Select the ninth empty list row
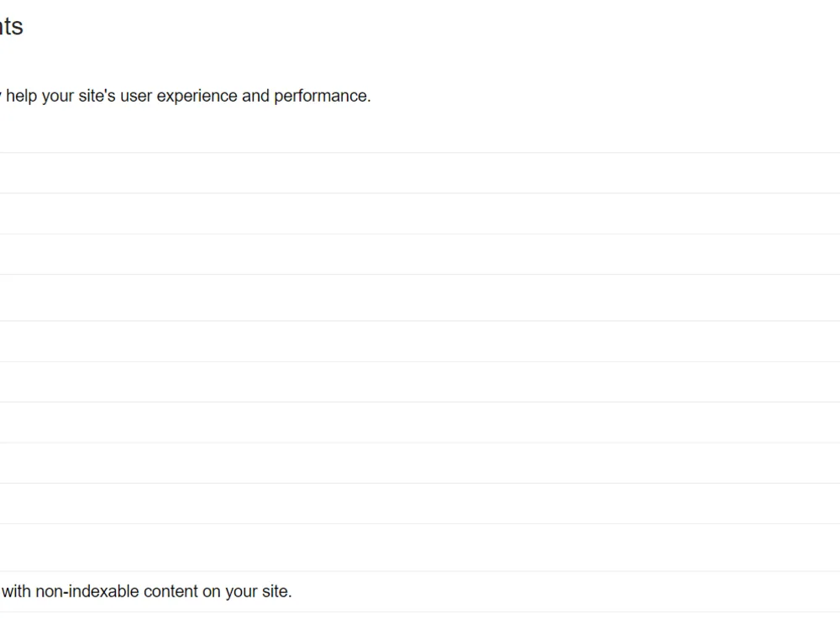This screenshot has height=630, width=840. tap(420, 504)
